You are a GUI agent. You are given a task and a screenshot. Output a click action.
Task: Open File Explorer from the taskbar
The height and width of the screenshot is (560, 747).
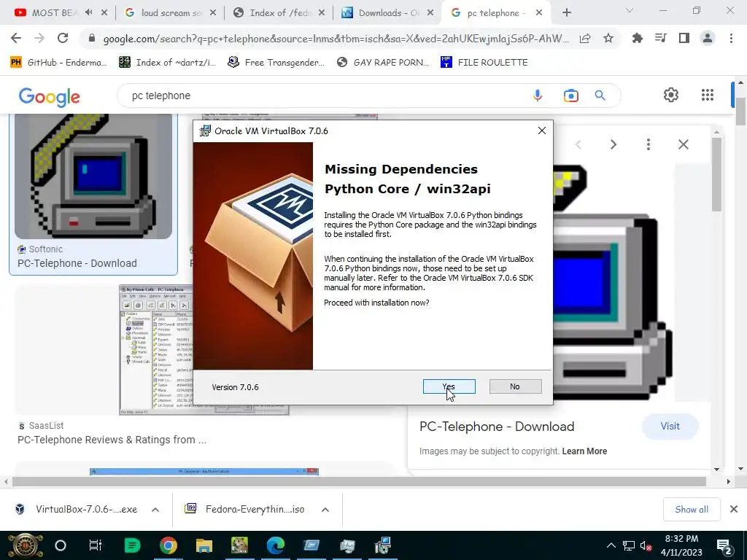[x=204, y=545]
